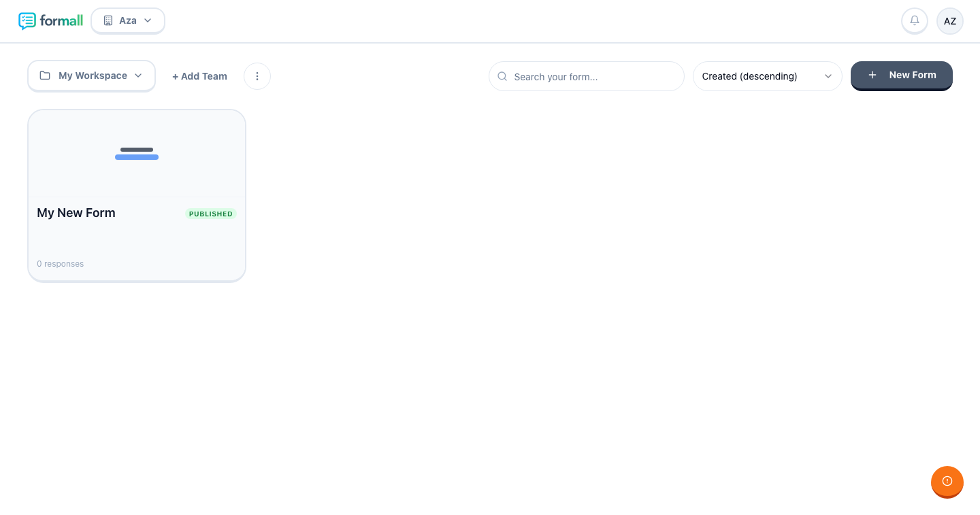Open the AZ user avatar menu
The height and width of the screenshot is (515, 980).
[950, 21]
